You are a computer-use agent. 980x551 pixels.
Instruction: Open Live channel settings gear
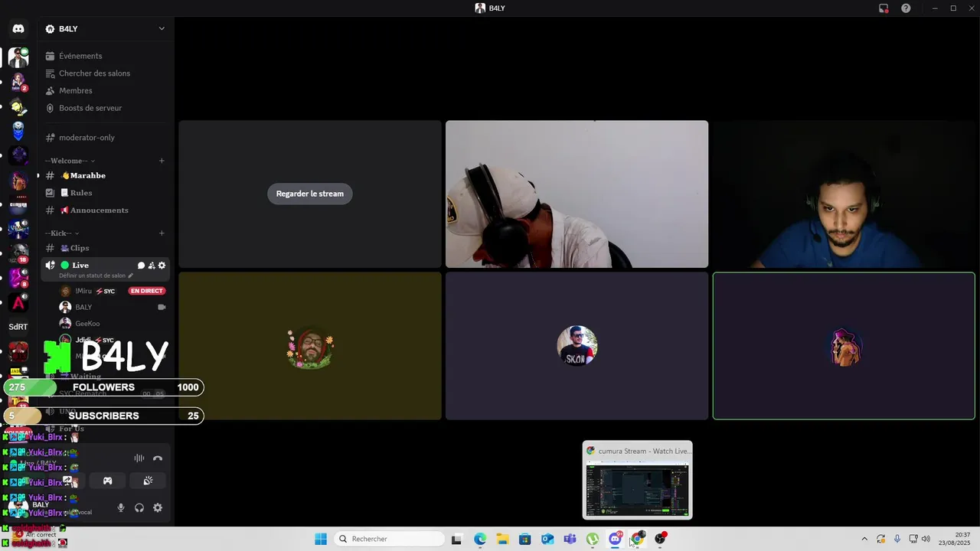(162, 266)
